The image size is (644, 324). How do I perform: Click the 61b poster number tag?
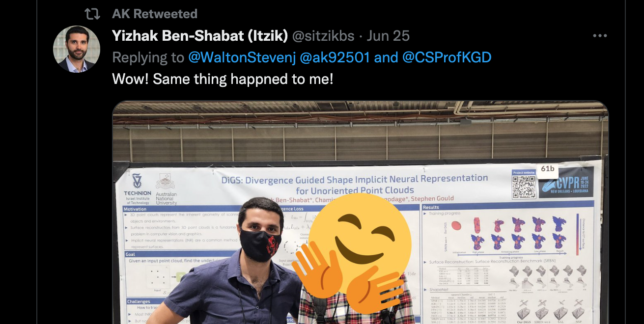pyautogui.click(x=547, y=168)
